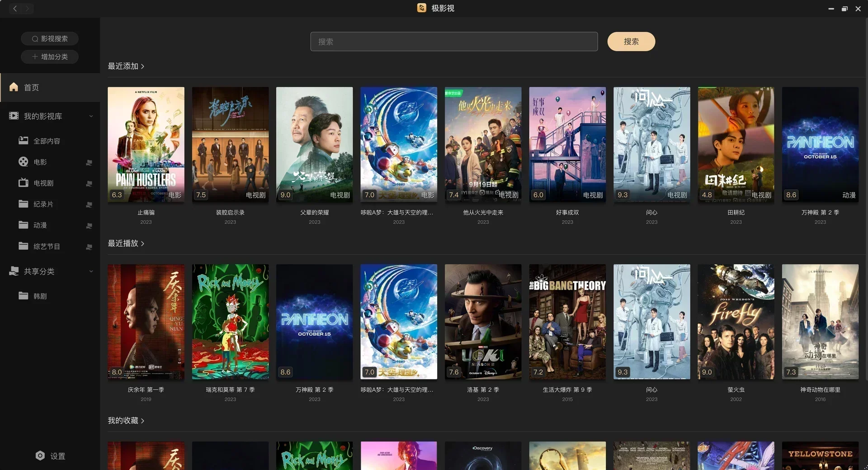Click the share badge on the 综艺节目 row

click(89, 247)
